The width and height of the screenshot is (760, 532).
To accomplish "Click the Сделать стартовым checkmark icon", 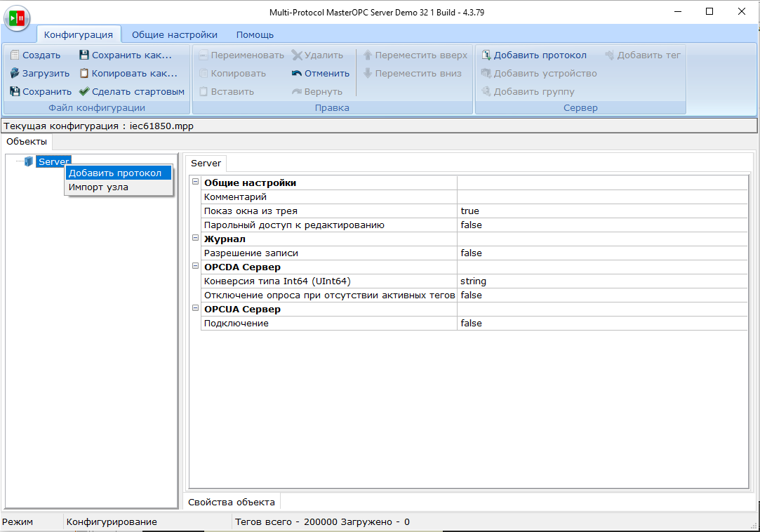I will click(x=84, y=91).
